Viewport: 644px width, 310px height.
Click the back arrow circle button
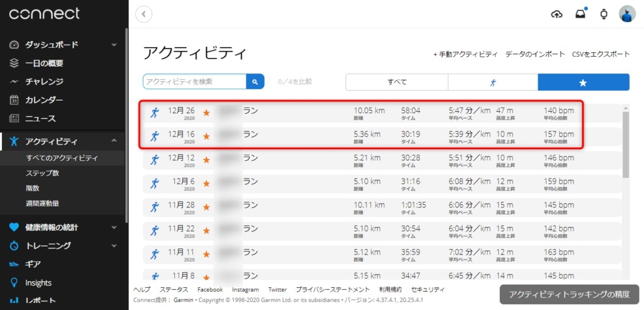pyautogui.click(x=145, y=14)
